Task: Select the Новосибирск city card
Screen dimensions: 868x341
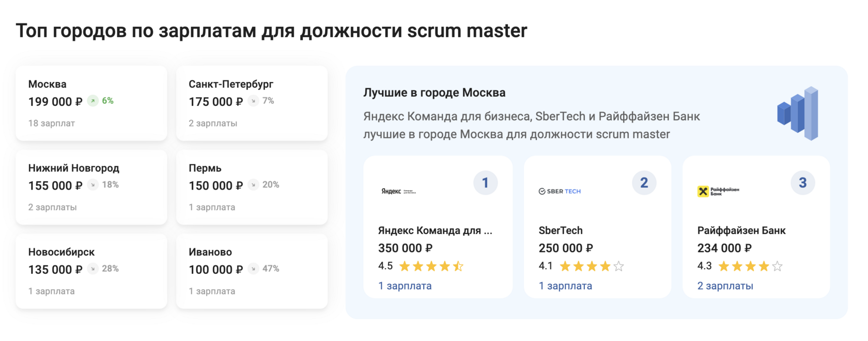Action: coord(91,271)
